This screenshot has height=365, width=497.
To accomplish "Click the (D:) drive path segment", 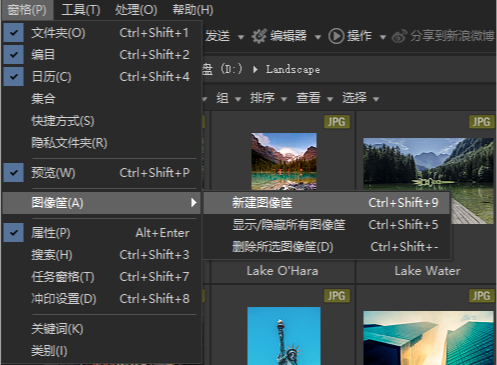I will coord(231,69).
